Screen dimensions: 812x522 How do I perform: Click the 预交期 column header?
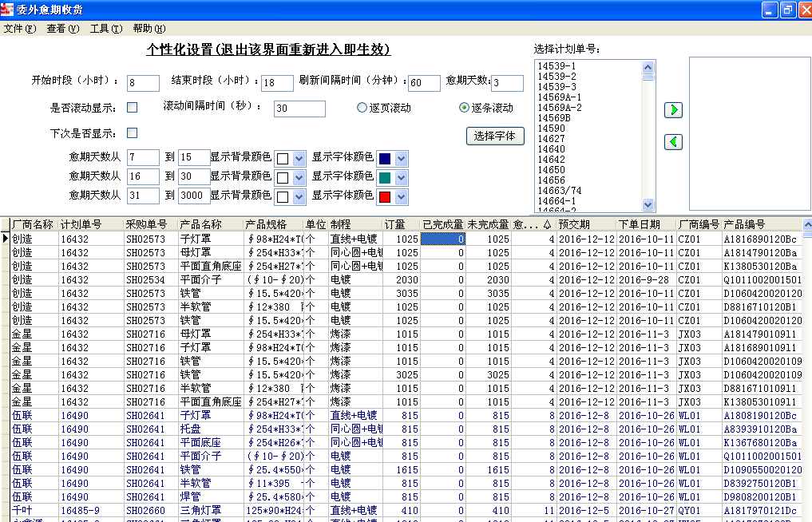click(x=587, y=225)
